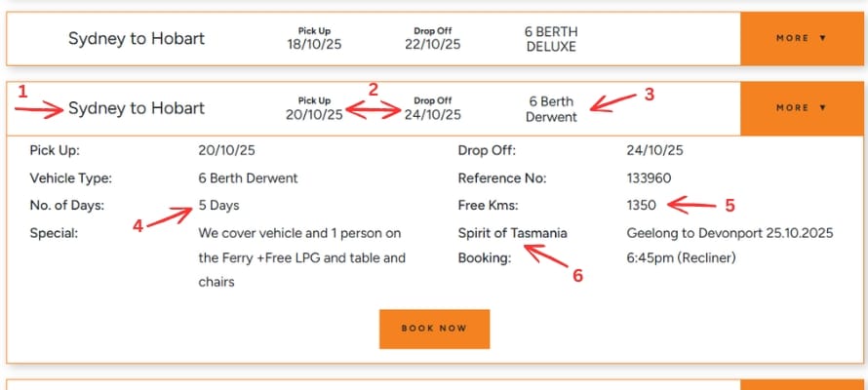Click the partially visible orange button at bottom
Viewport: 868px width, 390px height.
(x=803, y=384)
